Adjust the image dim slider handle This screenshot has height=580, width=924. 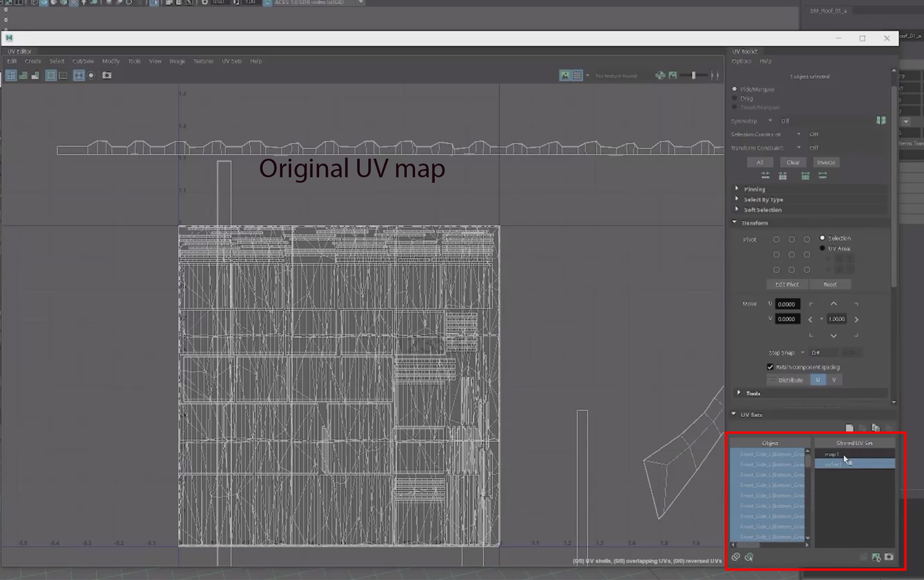694,76
